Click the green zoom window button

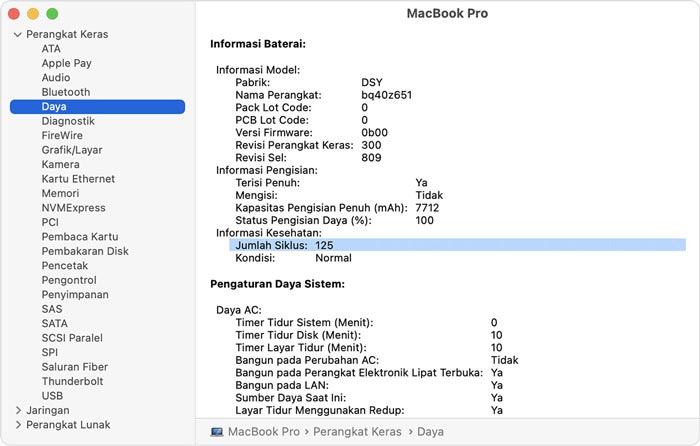coord(52,14)
